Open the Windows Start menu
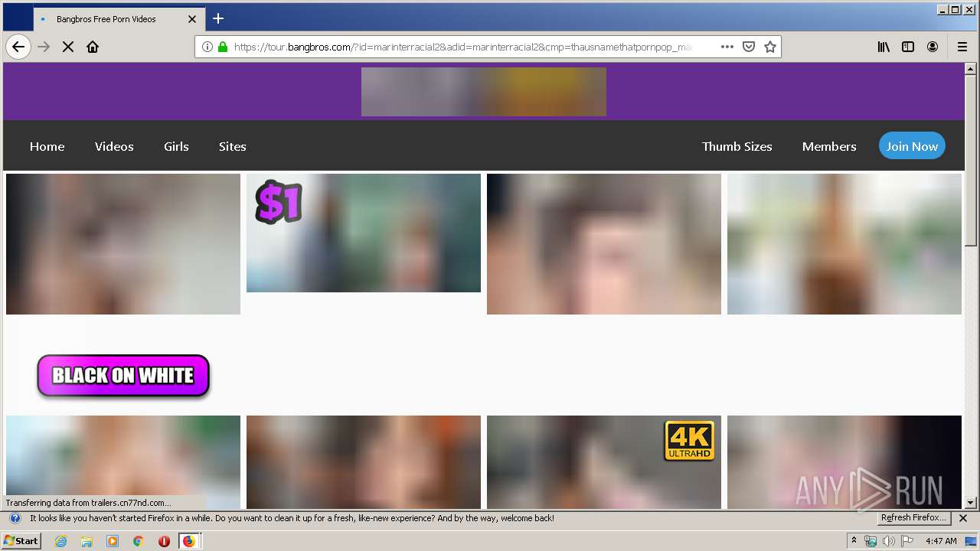Viewport: 980px width, 551px height. click(21, 541)
